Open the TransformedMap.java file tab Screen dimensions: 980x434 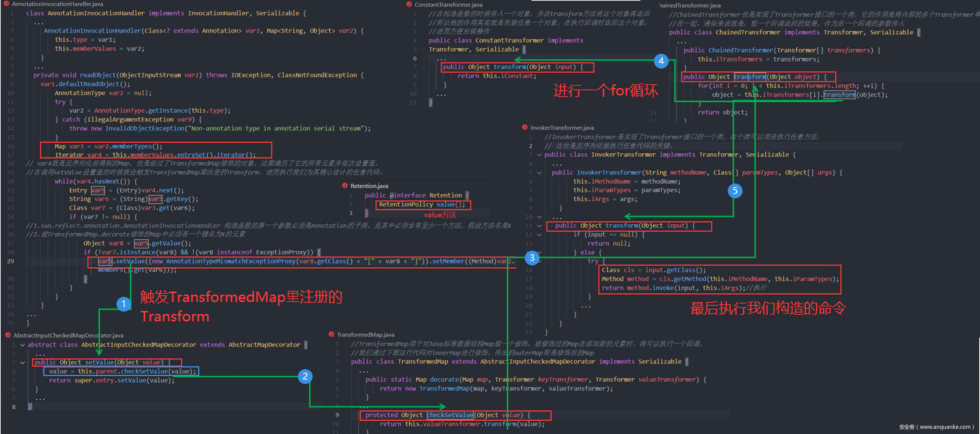click(x=365, y=334)
